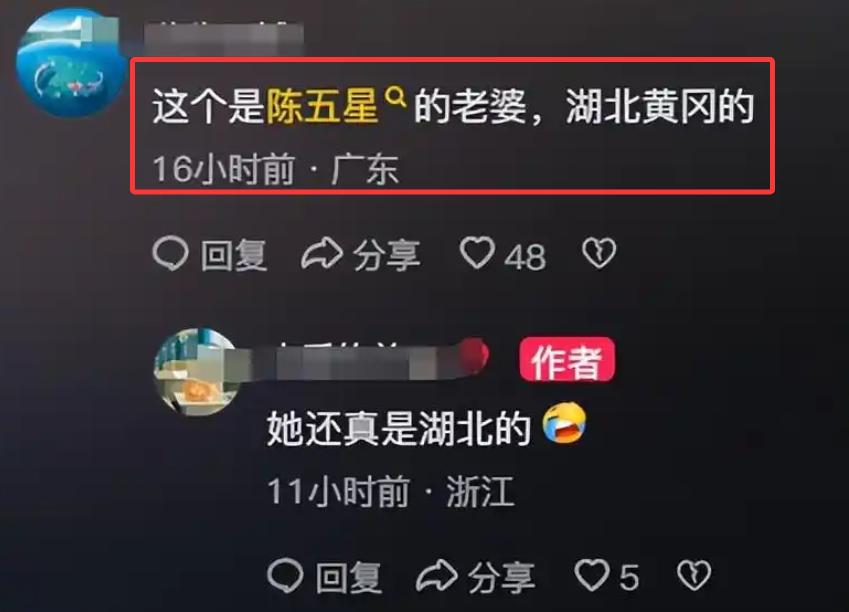Click the red 作者 badge

click(x=567, y=360)
